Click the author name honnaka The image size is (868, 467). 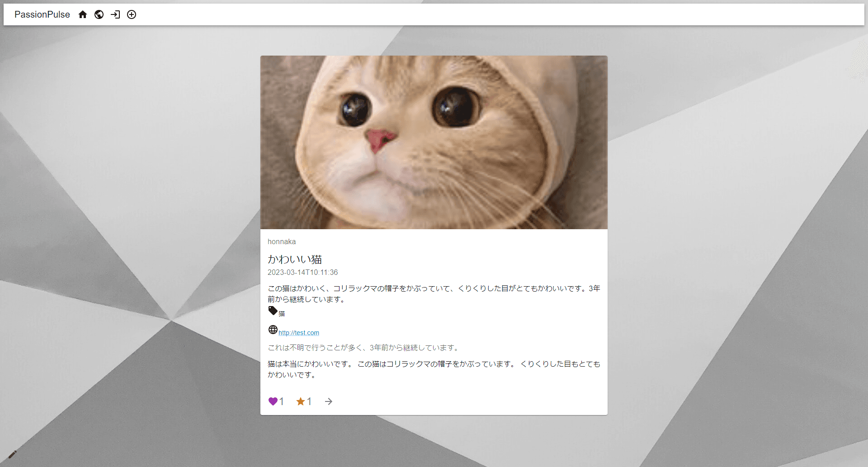[282, 242]
